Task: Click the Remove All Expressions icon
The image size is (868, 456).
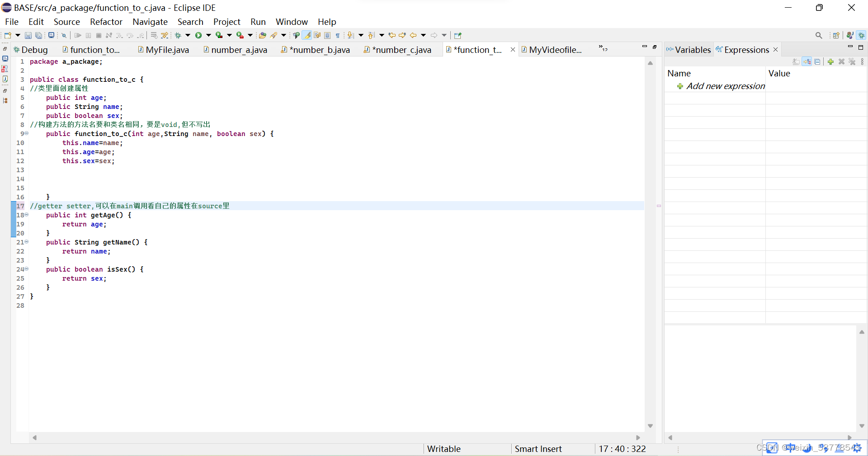Action: coord(852,62)
